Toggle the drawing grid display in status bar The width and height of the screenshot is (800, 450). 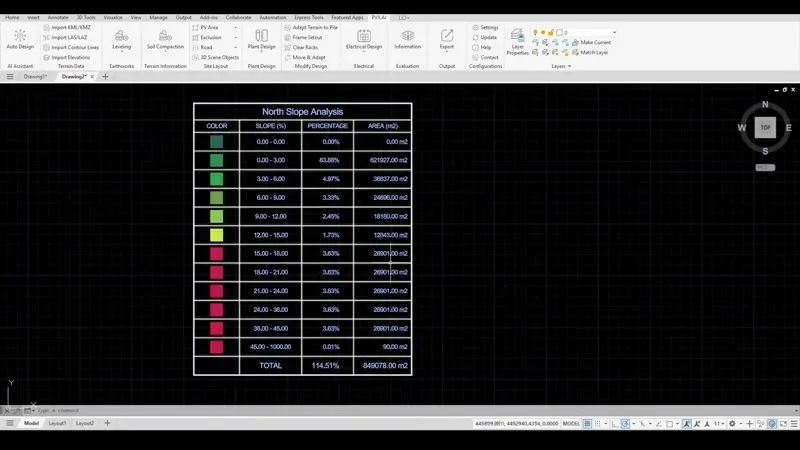point(587,423)
